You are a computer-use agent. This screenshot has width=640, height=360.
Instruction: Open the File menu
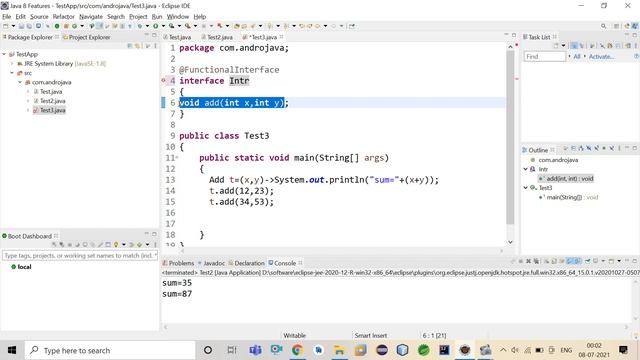tap(7, 17)
